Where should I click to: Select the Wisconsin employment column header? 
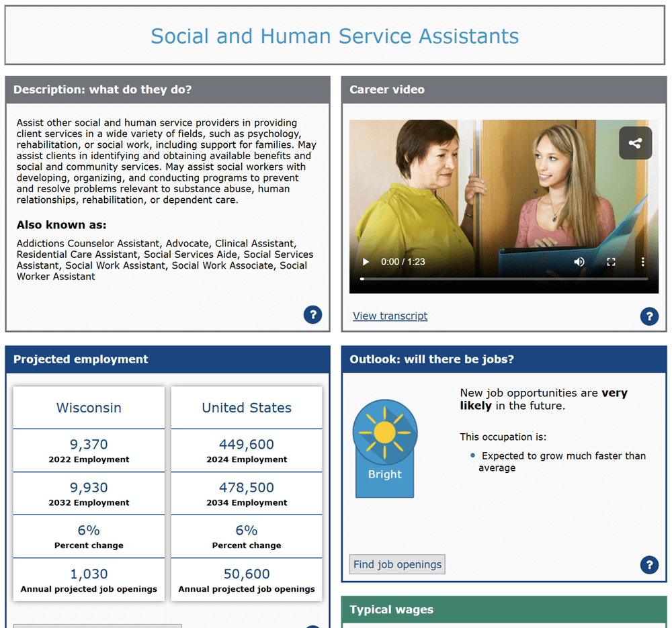click(x=88, y=408)
